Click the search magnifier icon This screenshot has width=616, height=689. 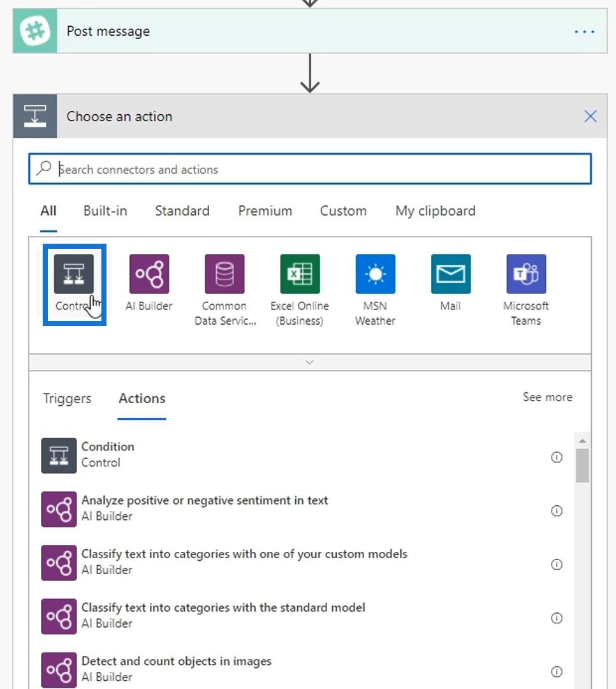pyautogui.click(x=44, y=168)
